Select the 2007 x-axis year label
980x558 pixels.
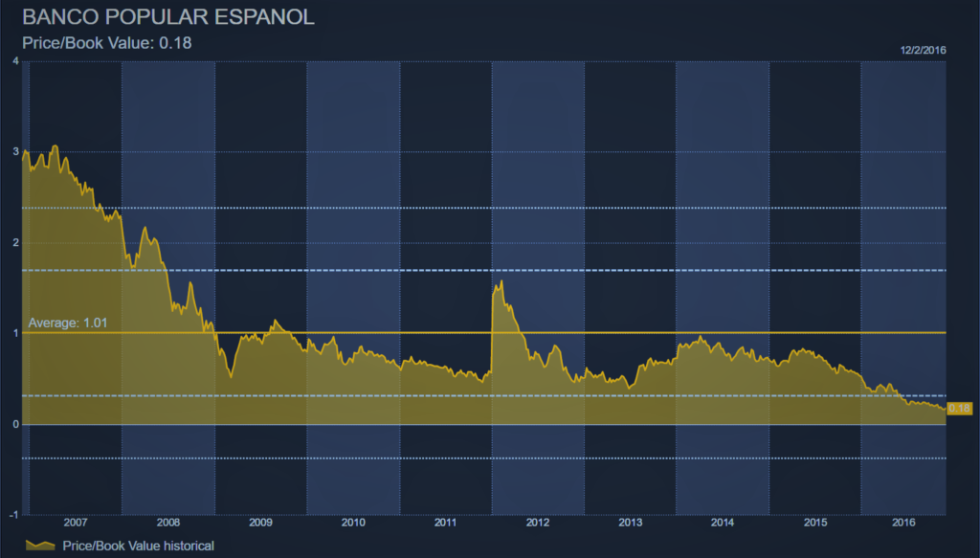(76, 523)
